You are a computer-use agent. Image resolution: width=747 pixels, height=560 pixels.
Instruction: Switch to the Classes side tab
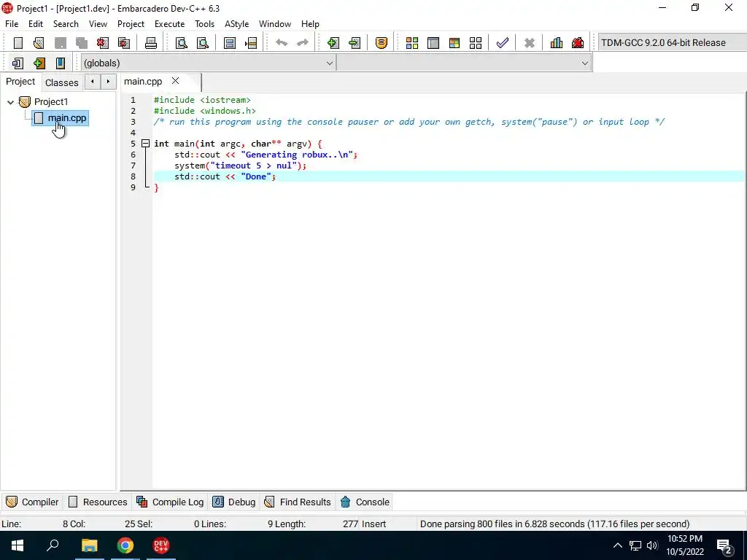(61, 82)
